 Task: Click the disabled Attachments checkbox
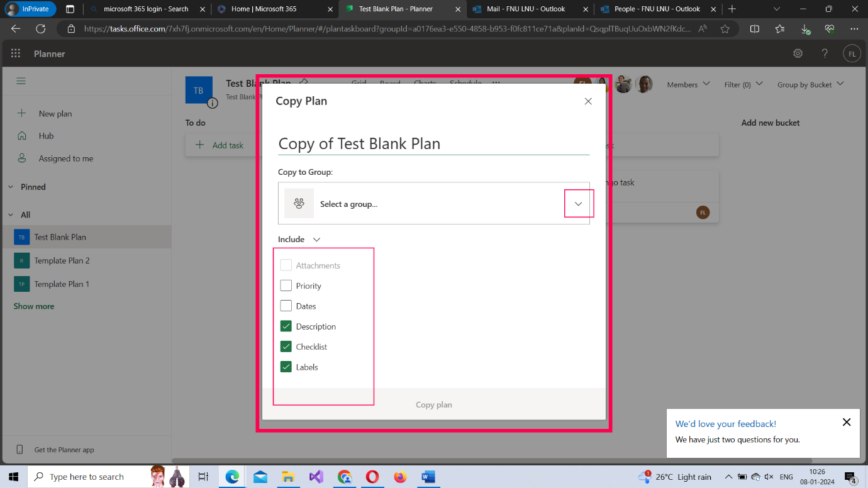(286, 265)
